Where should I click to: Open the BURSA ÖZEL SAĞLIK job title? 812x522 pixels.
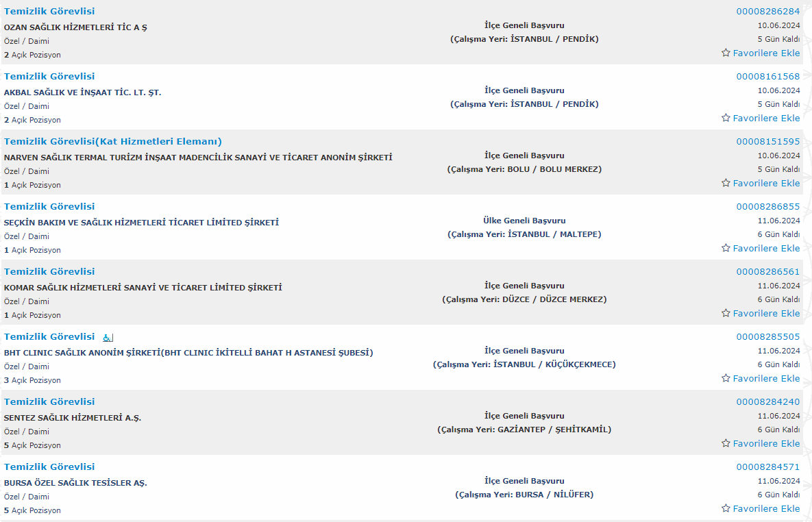(x=49, y=467)
